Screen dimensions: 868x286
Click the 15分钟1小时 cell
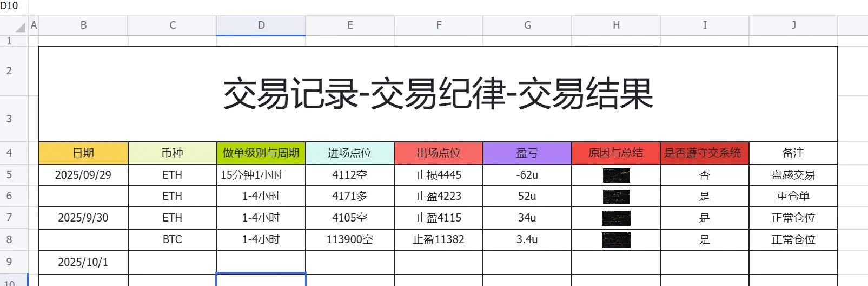pyautogui.click(x=261, y=175)
